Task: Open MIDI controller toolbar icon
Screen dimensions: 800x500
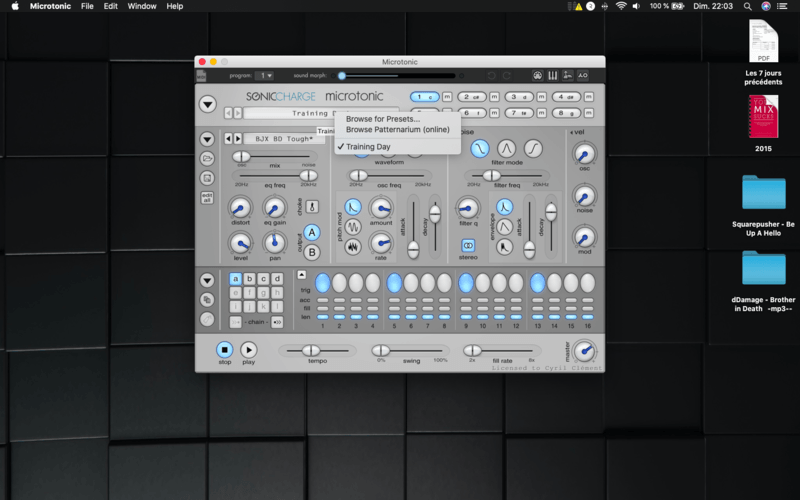Action: click(537, 76)
